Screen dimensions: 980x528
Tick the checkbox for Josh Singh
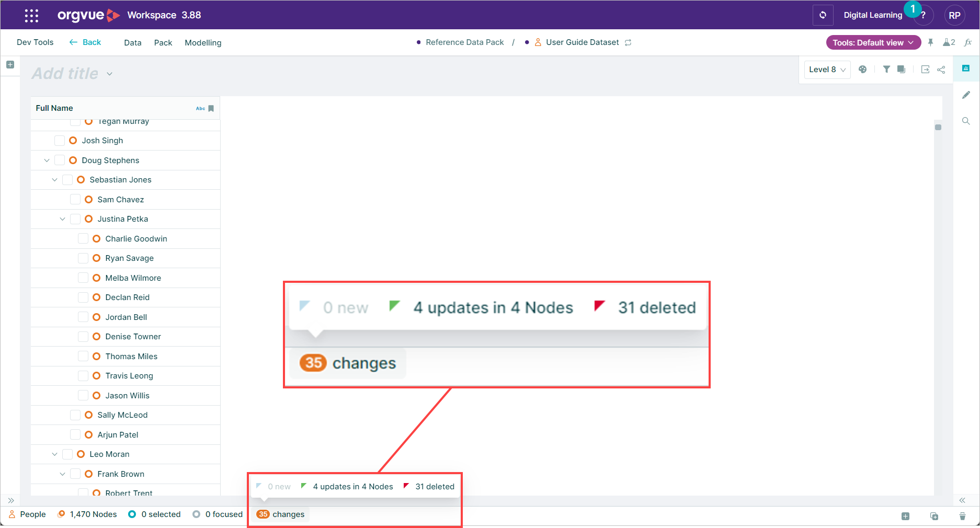(x=60, y=141)
